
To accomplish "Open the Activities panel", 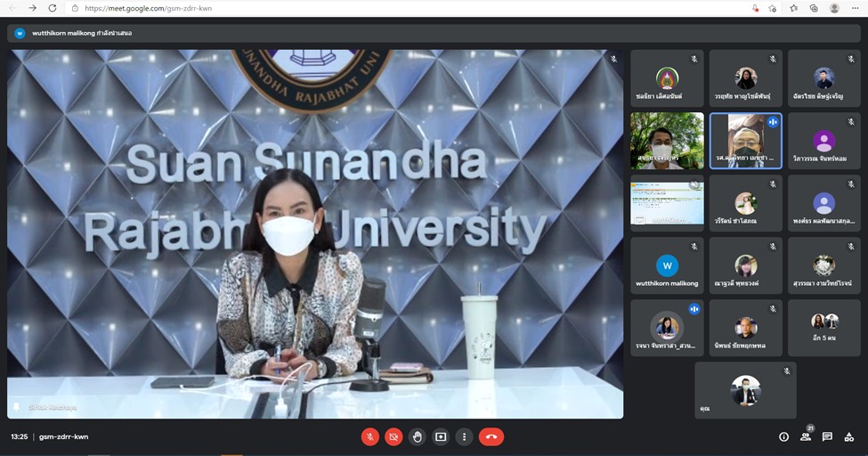I will point(849,436).
